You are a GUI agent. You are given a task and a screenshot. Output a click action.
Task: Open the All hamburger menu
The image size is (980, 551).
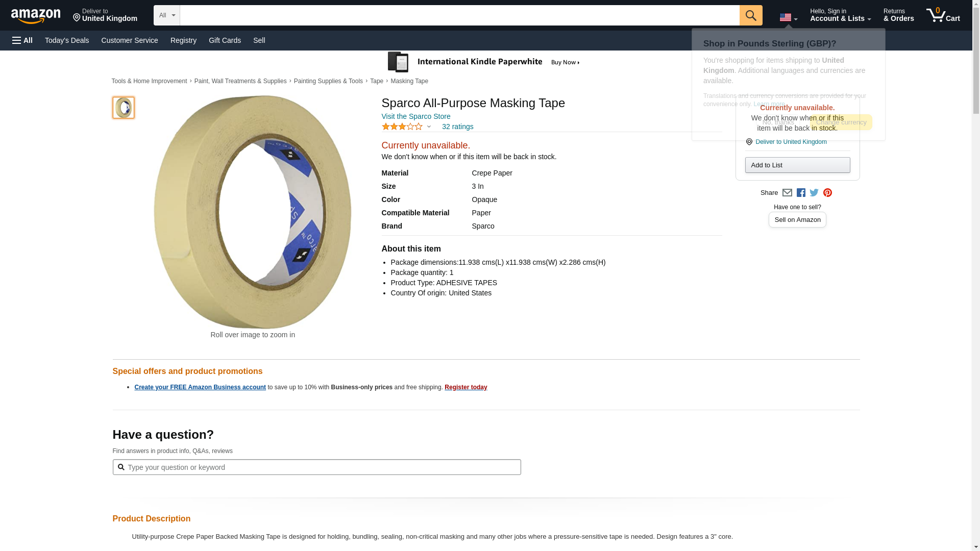pos(22,40)
